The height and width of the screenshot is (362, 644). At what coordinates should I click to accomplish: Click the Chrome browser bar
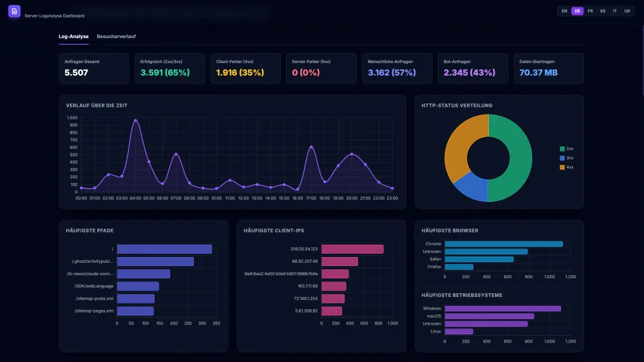click(504, 244)
